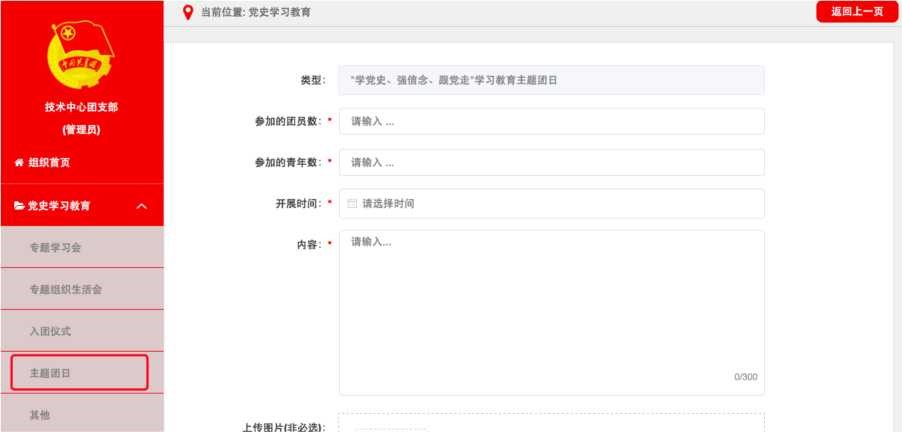
Task: Collapse the 党史学习教育 menu with chevron
Action: click(141, 206)
